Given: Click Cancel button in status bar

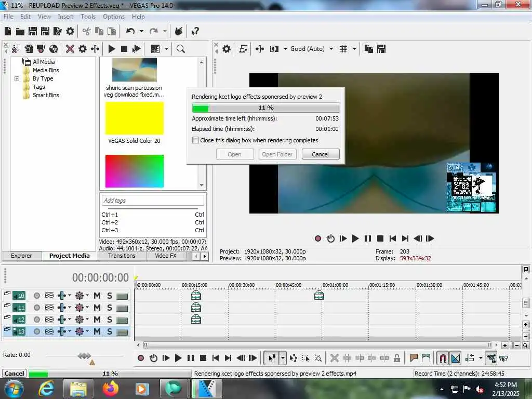Looking at the screenshot, I should tap(14, 374).
